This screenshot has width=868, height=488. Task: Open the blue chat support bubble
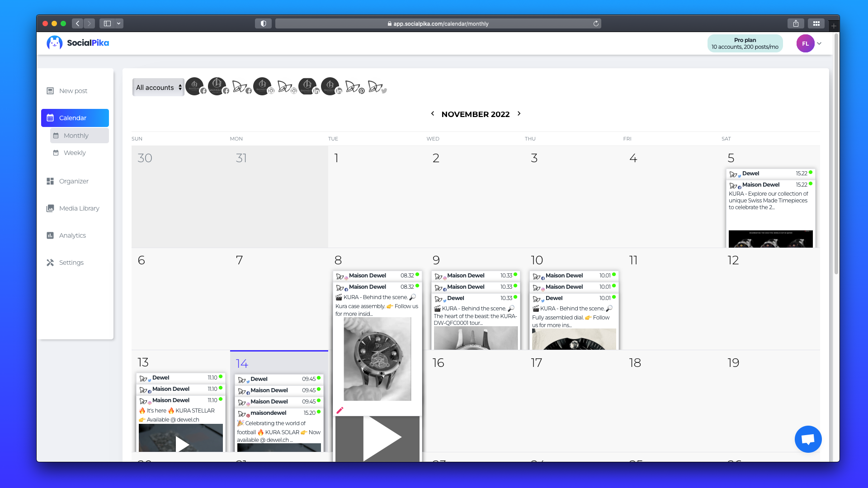[x=808, y=439]
